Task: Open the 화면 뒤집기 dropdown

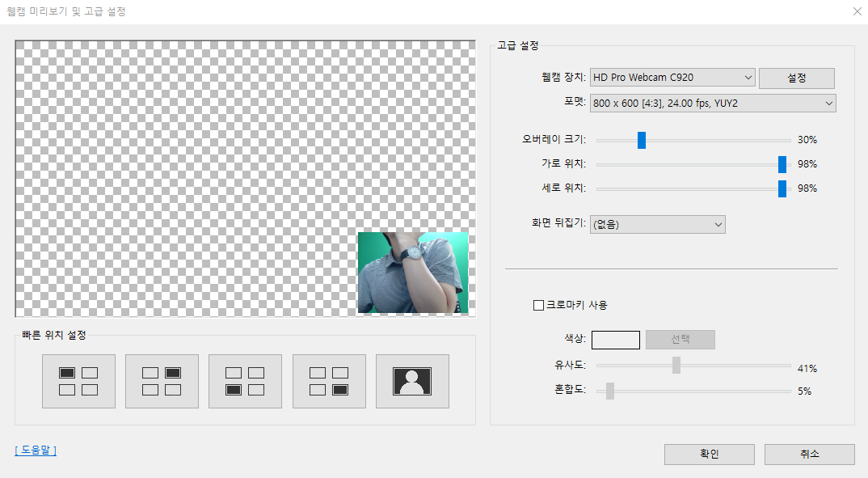Action: 658,224
